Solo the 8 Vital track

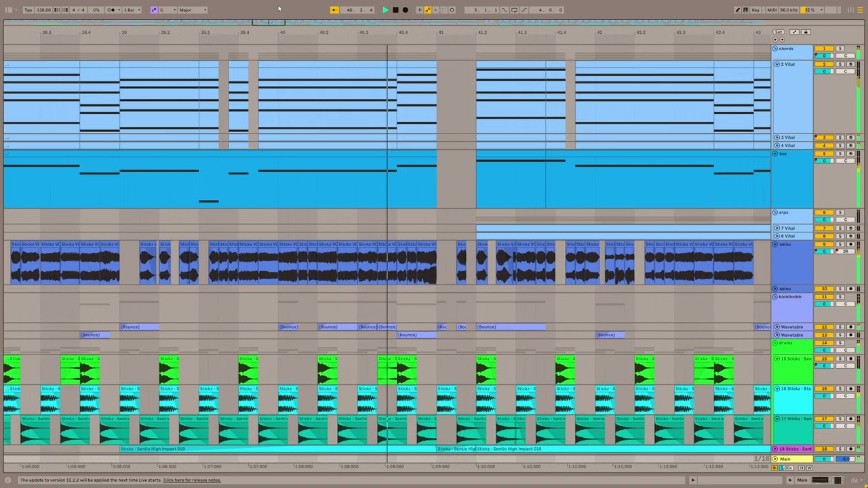[840, 237]
